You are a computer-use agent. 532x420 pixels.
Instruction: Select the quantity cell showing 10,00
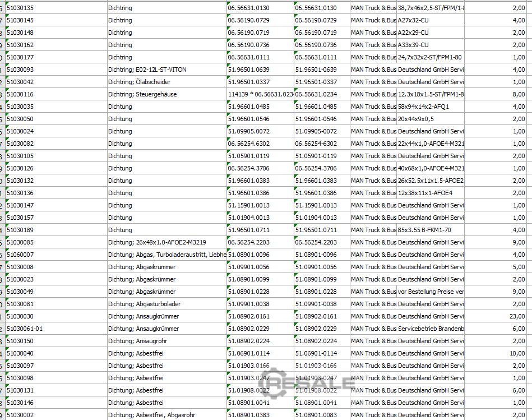coord(496,353)
